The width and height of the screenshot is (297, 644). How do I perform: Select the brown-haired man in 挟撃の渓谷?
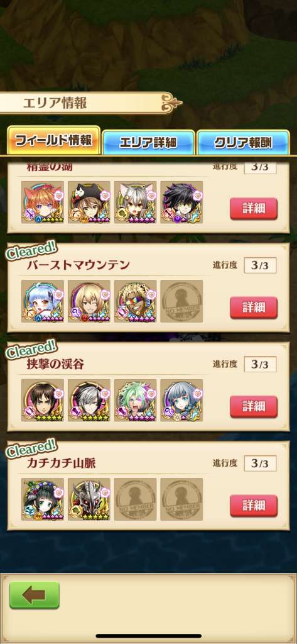point(43,401)
